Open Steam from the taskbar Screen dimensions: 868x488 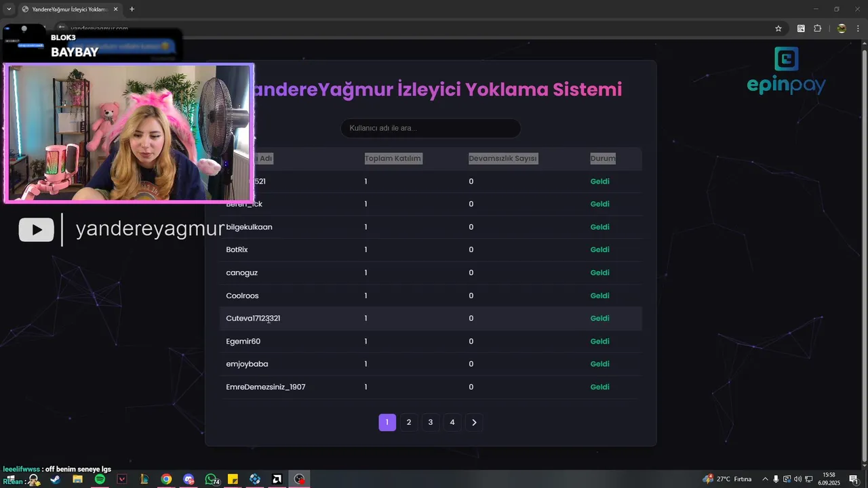(55, 479)
